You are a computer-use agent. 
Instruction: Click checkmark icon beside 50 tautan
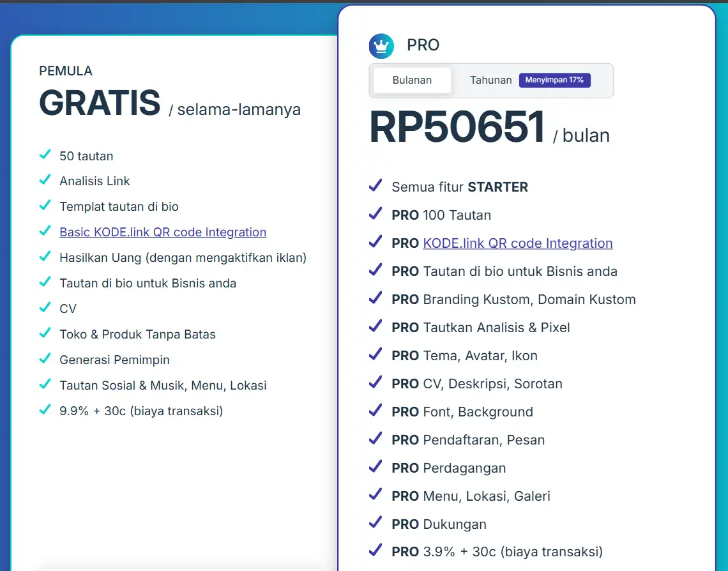point(45,155)
